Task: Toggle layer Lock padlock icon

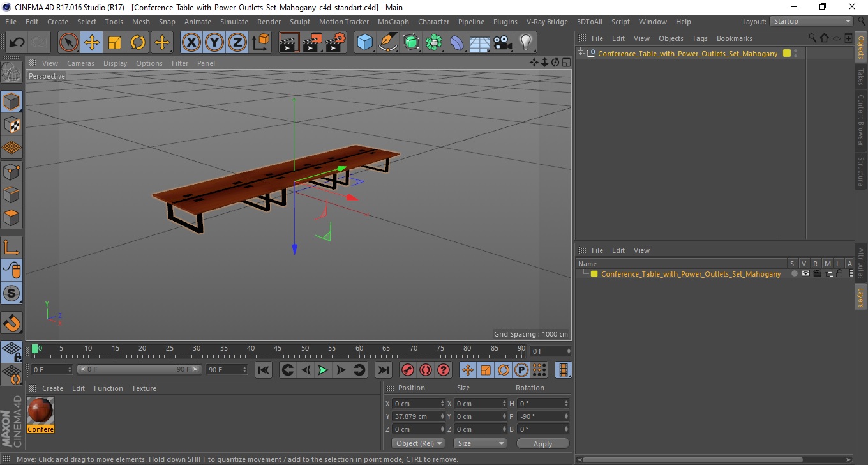Action: [839, 273]
